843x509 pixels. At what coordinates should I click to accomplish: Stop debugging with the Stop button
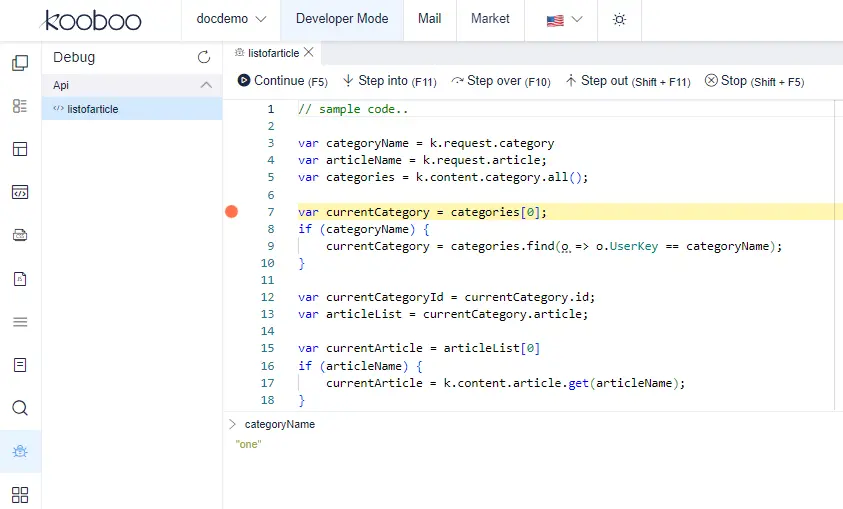click(x=753, y=81)
